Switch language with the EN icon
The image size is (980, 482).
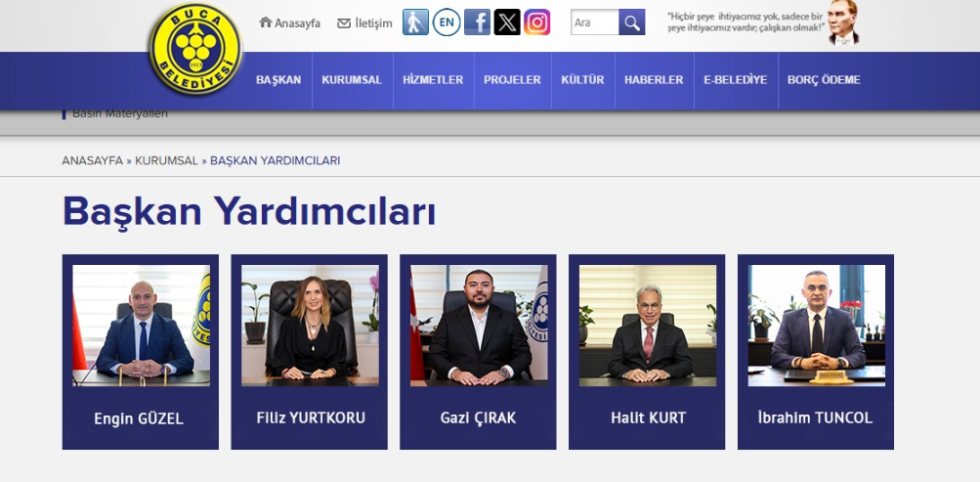coord(447,22)
